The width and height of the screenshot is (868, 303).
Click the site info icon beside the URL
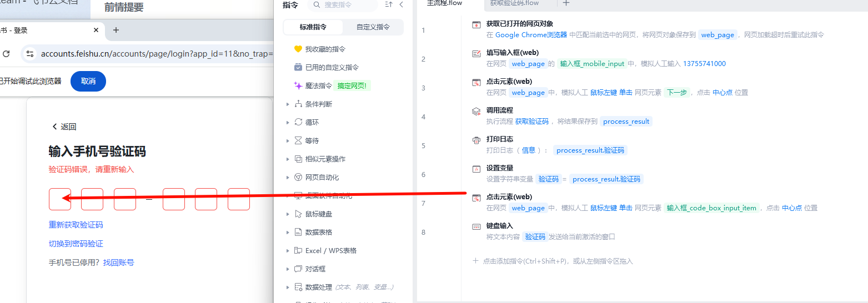click(31, 54)
